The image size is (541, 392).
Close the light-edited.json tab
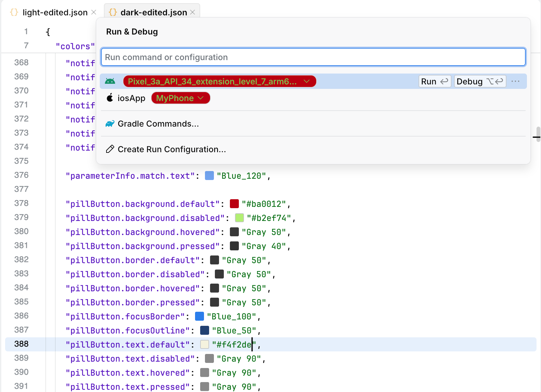pos(94,12)
